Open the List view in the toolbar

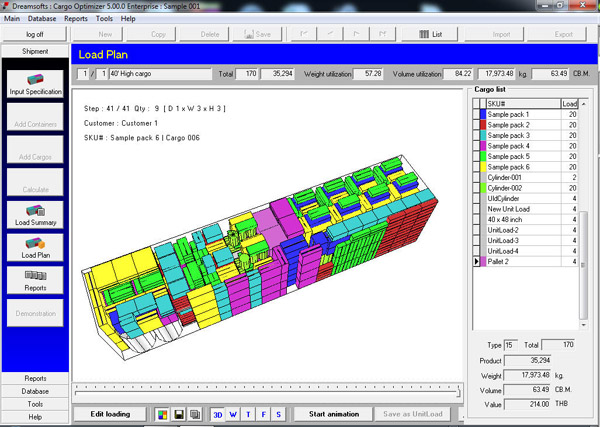(x=430, y=34)
